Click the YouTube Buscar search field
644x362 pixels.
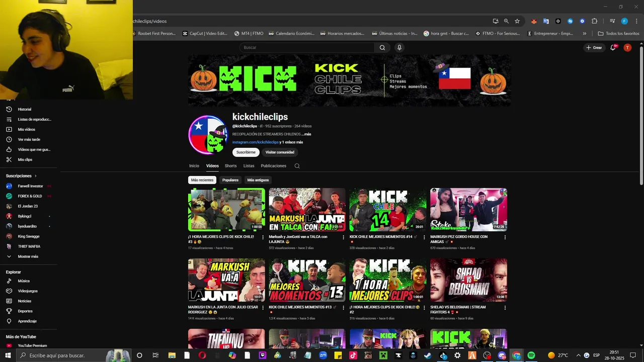click(x=307, y=48)
